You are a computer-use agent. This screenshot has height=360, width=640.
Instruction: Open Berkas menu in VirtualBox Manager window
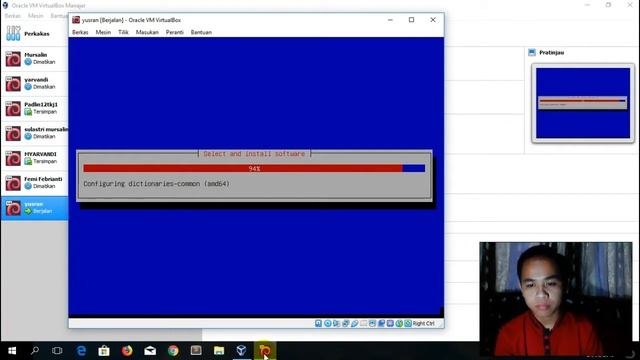(13, 16)
